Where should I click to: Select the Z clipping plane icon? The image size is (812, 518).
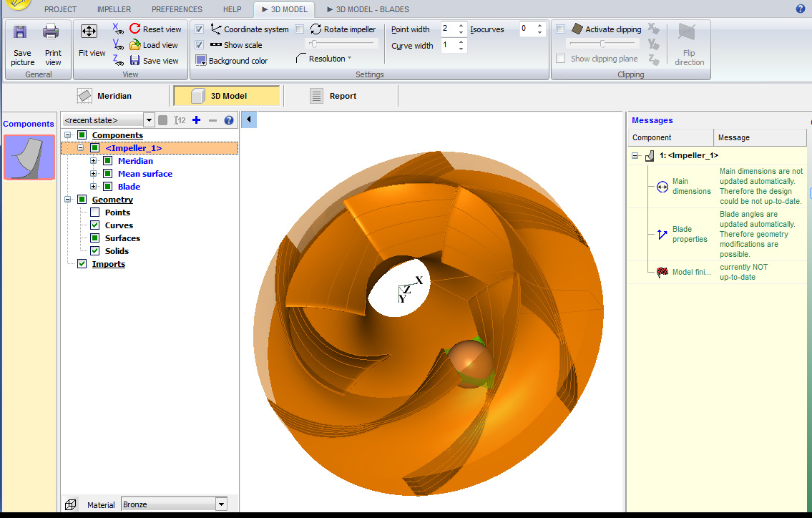[654, 59]
